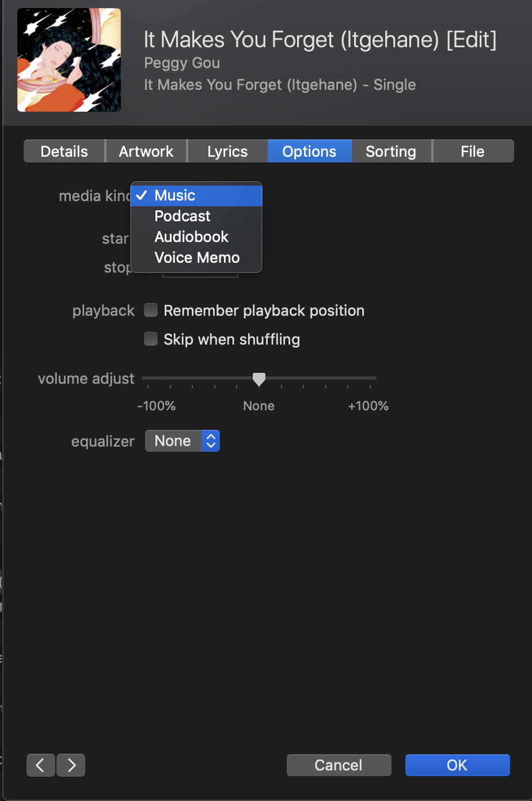Click the stop time input field
The image size is (532, 801).
click(x=200, y=274)
